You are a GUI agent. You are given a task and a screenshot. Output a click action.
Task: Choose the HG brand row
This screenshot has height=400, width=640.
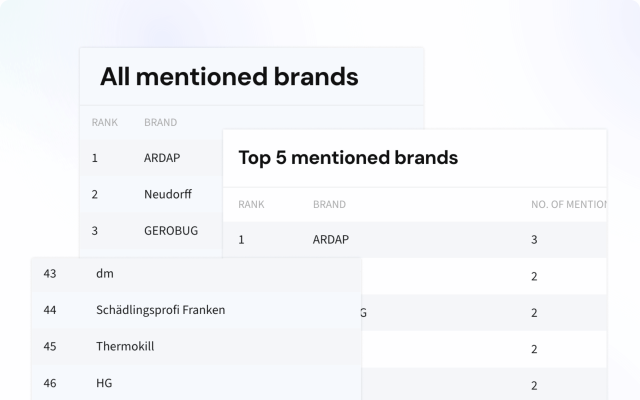pyautogui.click(x=104, y=382)
